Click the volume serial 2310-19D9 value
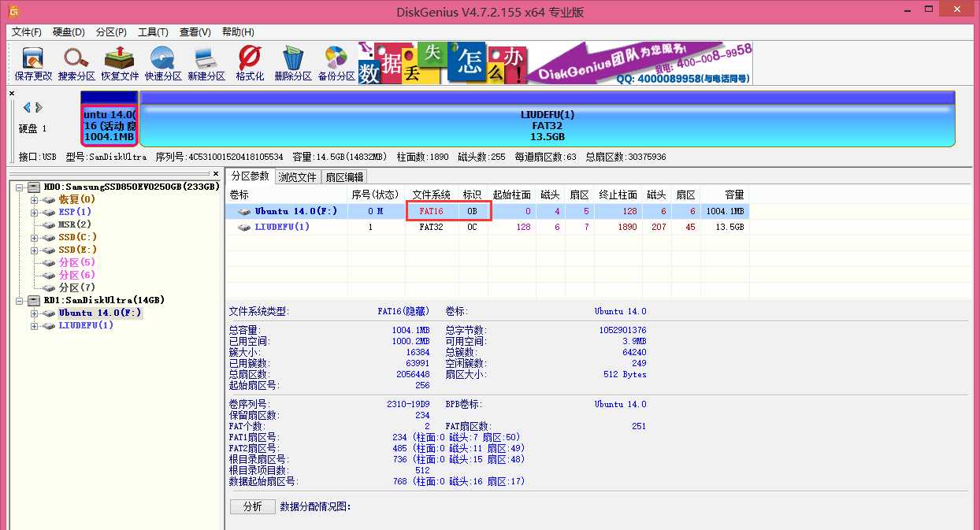The width and height of the screenshot is (980, 530). pos(407,404)
